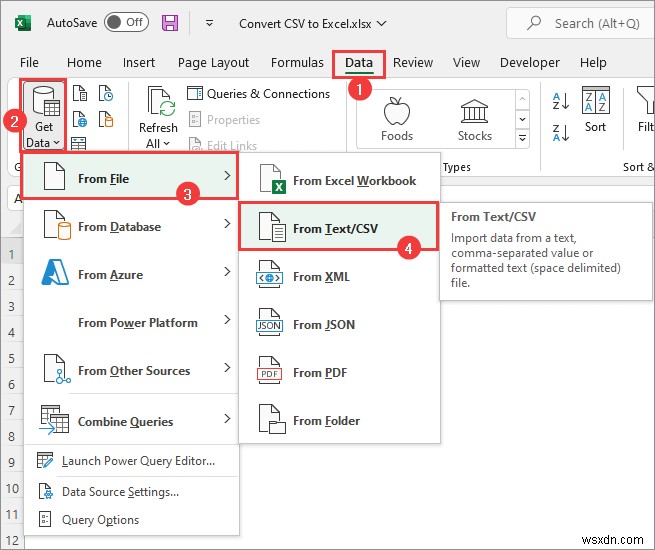Viewport: 655px width, 550px height.
Task: Click the From Text/CSV ribbon icon
Action: tap(80, 94)
